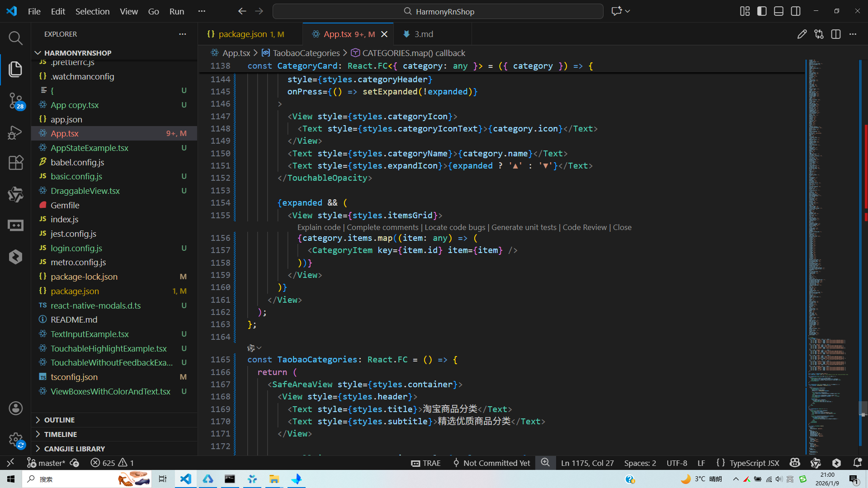Image resolution: width=868 pixels, height=488 pixels.
Task: Open Source Control view with 28 badge
Action: [15, 100]
